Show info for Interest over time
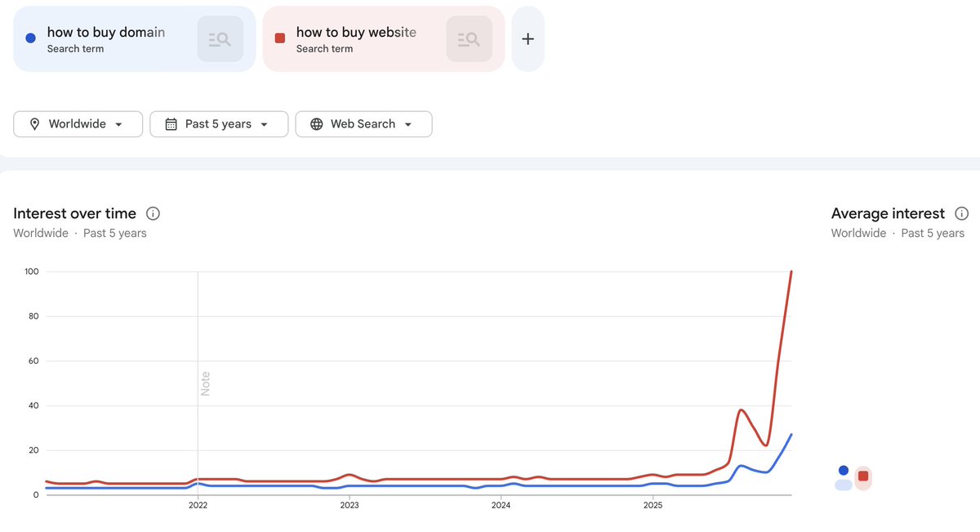Viewport: 980px width, 532px height. 153,213
